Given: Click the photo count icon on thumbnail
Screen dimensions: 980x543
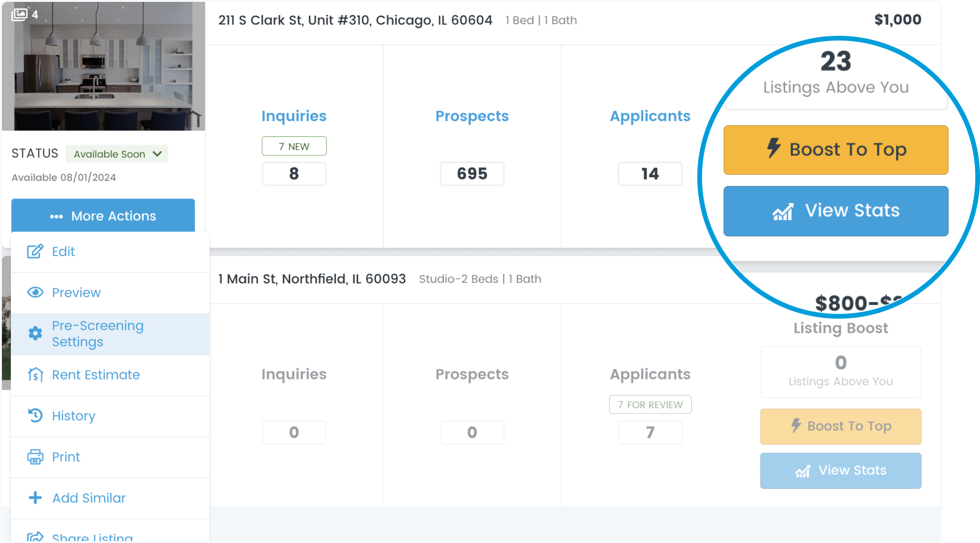Looking at the screenshot, I should click(x=20, y=15).
